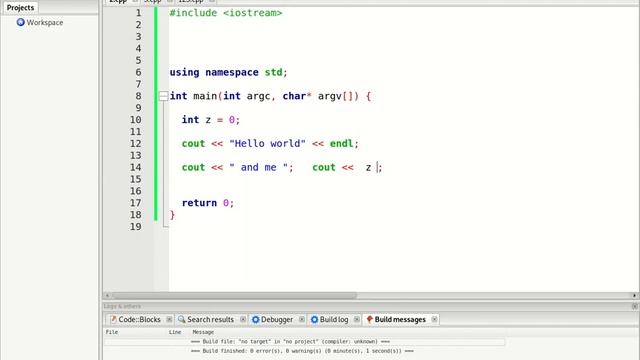Close the Logs & others panel
Image resolution: width=640 pixels, height=360 pixels.
click(635, 306)
